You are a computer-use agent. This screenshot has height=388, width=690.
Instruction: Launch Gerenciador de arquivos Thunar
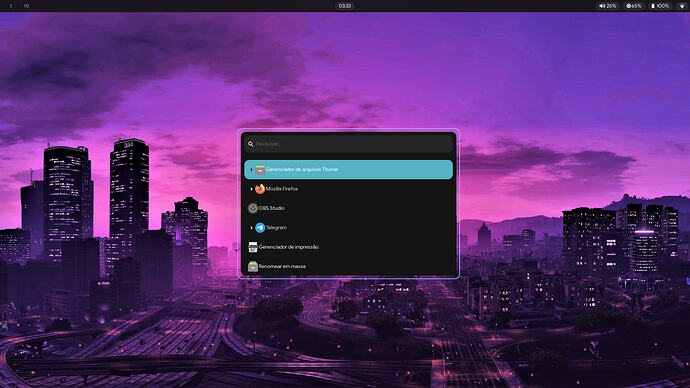[349, 169]
